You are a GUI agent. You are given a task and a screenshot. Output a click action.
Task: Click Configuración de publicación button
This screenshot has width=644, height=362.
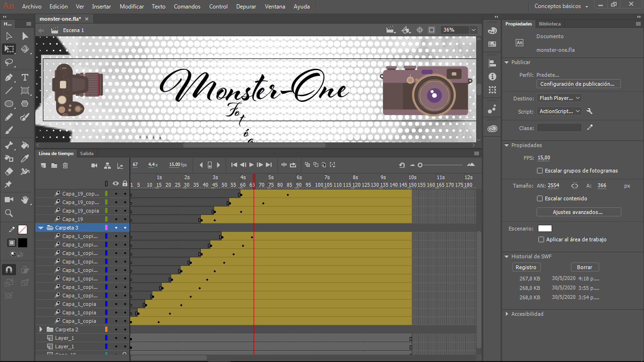(578, 84)
